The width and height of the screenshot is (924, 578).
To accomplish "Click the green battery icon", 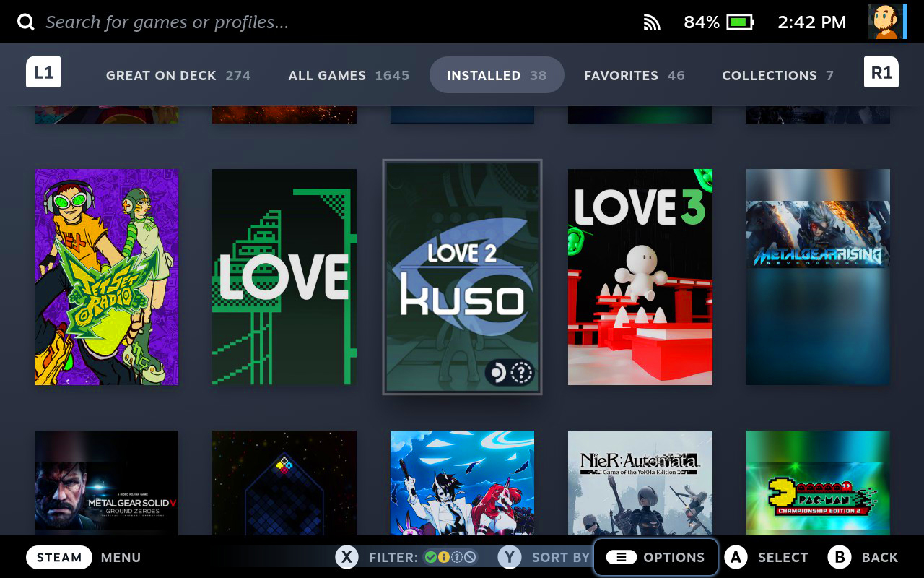I will tap(740, 22).
